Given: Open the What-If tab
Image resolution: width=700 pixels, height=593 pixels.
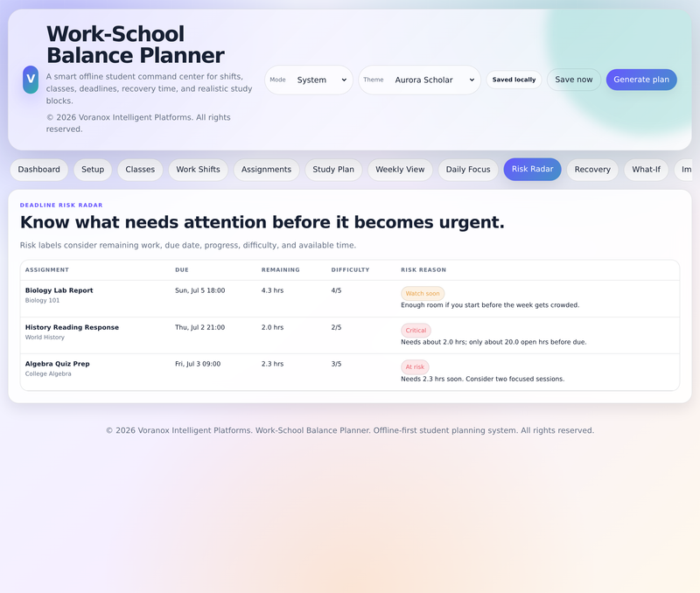Looking at the screenshot, I should click(x=646, y=170).
